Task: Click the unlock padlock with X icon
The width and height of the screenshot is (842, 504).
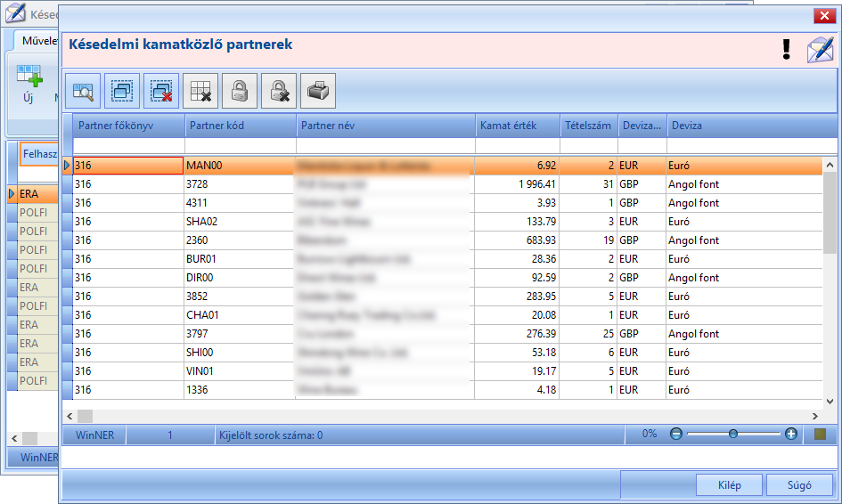Action: [x=279, y=91]
